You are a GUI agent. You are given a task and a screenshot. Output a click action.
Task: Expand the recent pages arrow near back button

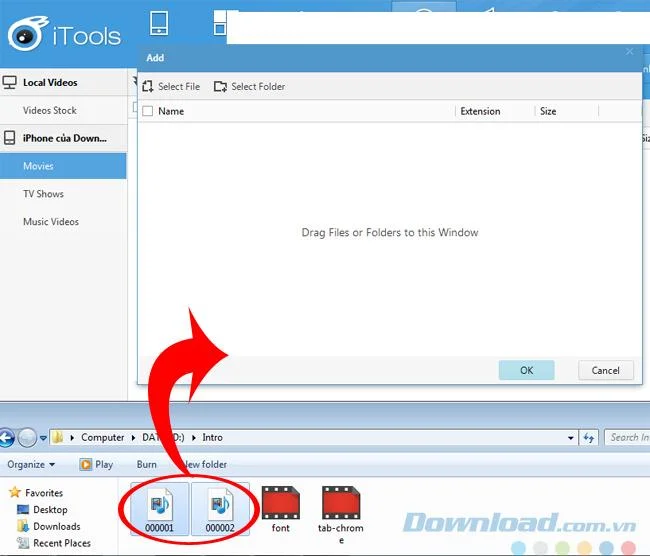[x=43, y=438]
